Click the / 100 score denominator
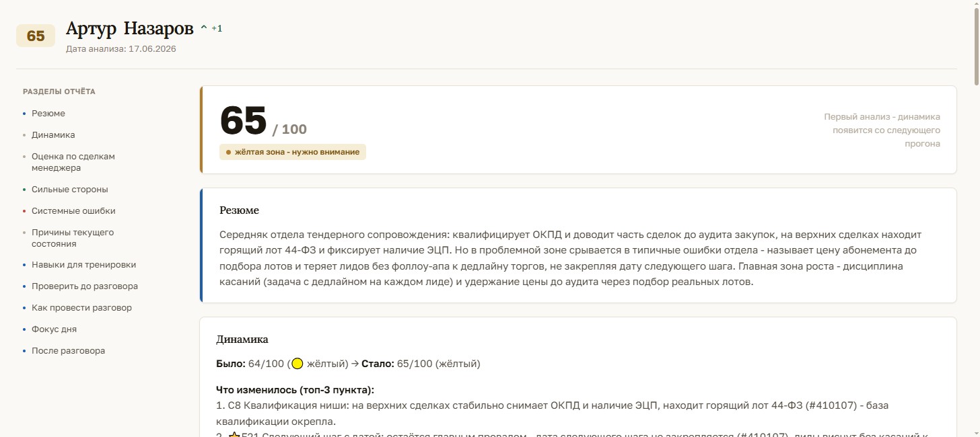980x437 pixels. tap(289, 130)
